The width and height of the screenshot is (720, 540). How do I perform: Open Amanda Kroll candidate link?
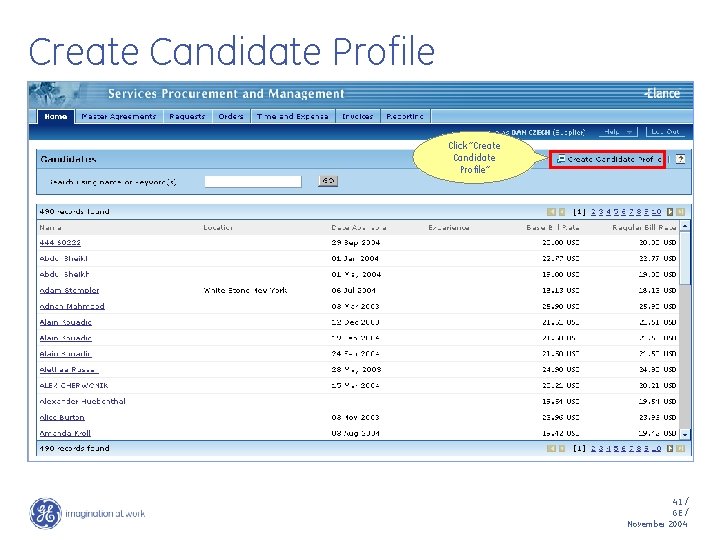tap(65, 433)
